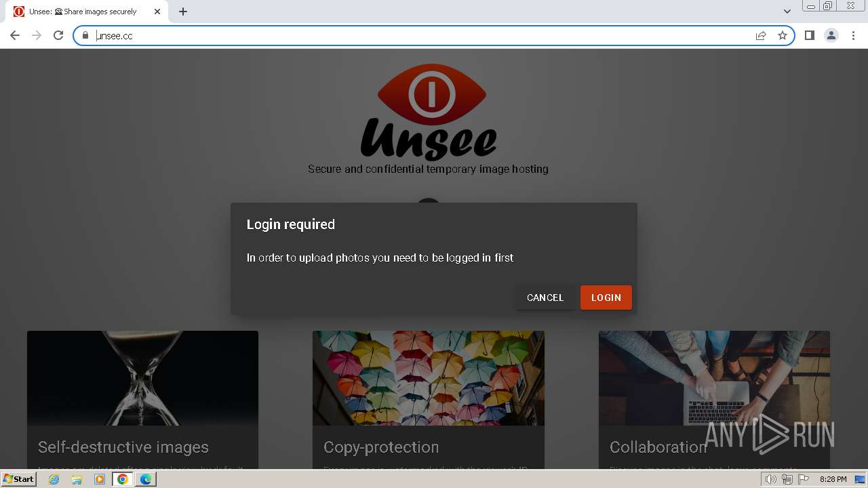Viewport: 868px width, 488px height.
Task: Switch to Chrome in the taskbar
Action: point(123,479)
